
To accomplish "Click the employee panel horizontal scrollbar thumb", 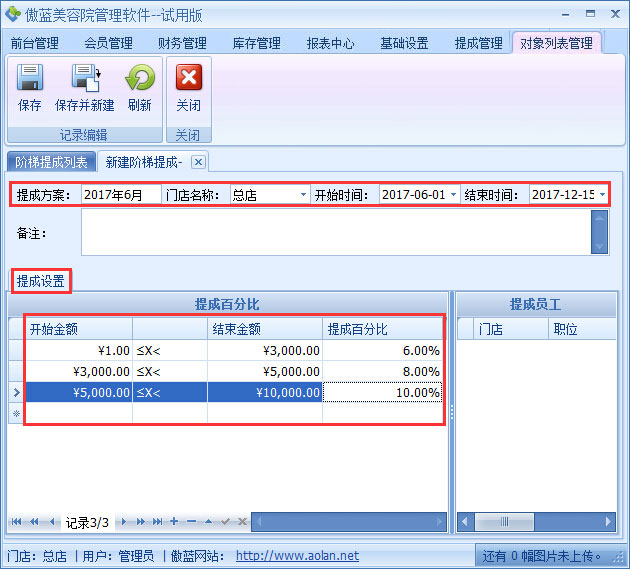I will (505, 522).
